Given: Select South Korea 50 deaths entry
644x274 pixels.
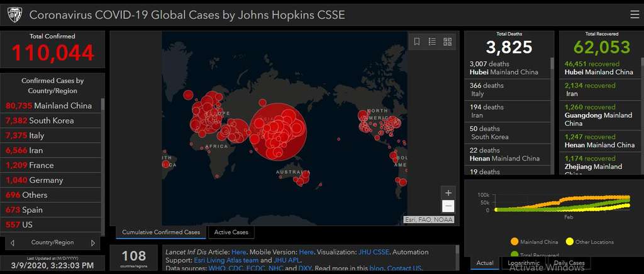Looking at the screenshot, I should click(508, 132).
